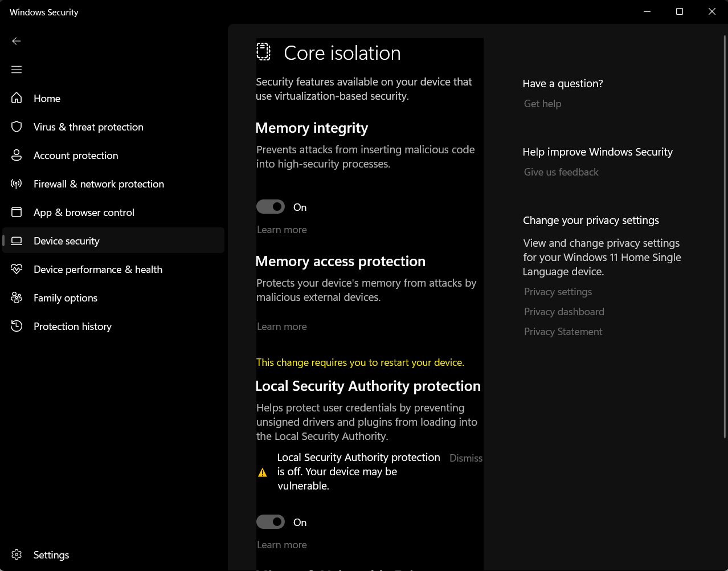Click Learn more under Local Security Authority toggle
The image size is (728, 571).
[x=282, y=545]
